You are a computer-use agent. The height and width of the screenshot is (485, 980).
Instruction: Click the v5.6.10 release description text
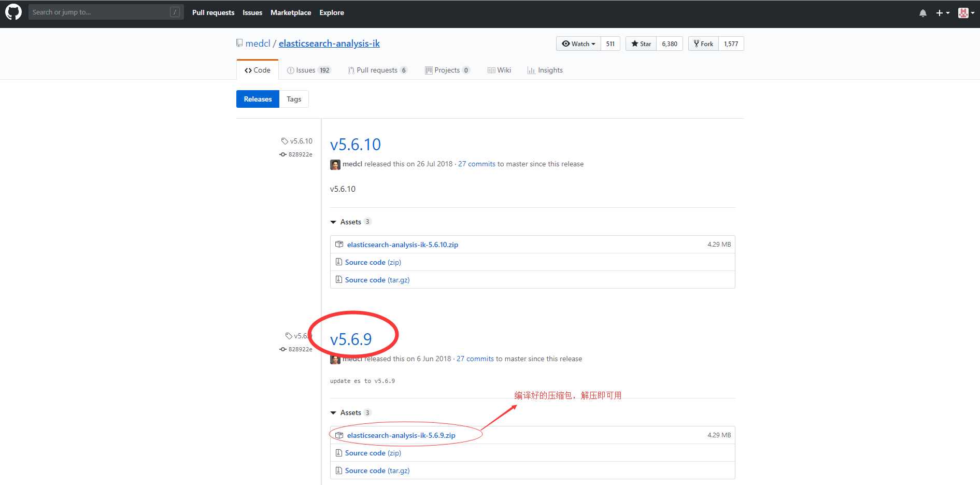[343, 189]
